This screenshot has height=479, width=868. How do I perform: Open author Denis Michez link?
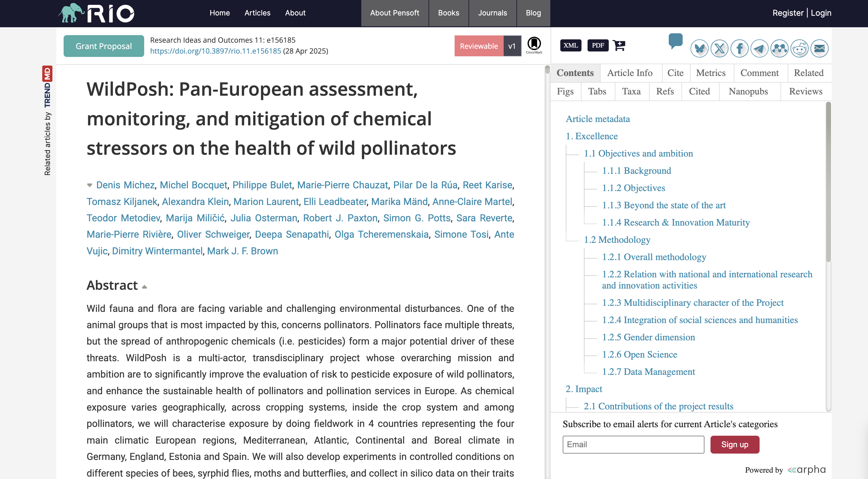125,185
